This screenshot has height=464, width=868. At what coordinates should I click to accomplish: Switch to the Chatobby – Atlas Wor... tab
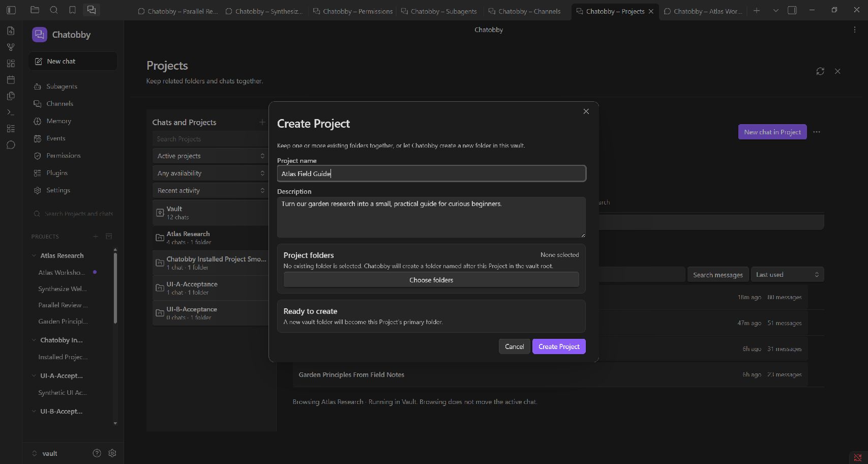point(704,11)
